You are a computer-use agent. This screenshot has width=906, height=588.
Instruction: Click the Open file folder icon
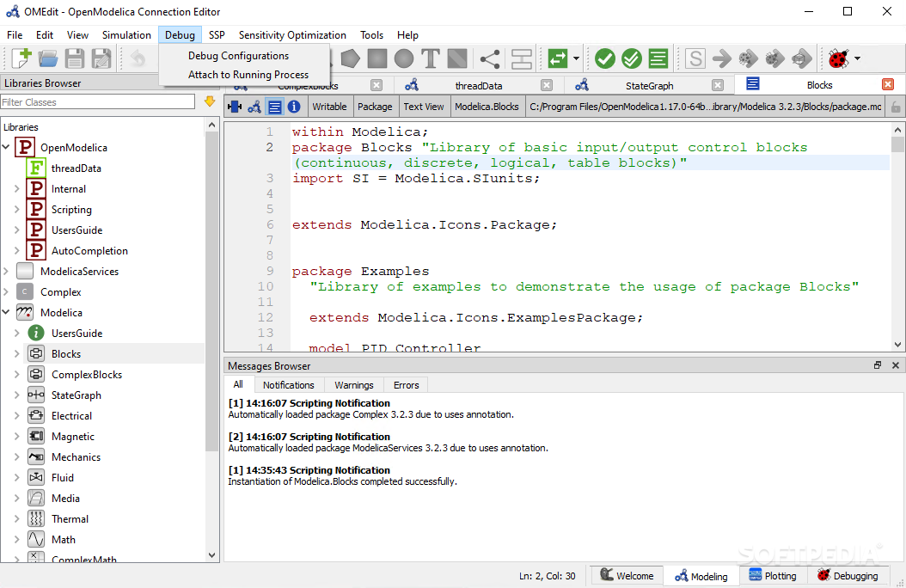[x=48, y=58]
